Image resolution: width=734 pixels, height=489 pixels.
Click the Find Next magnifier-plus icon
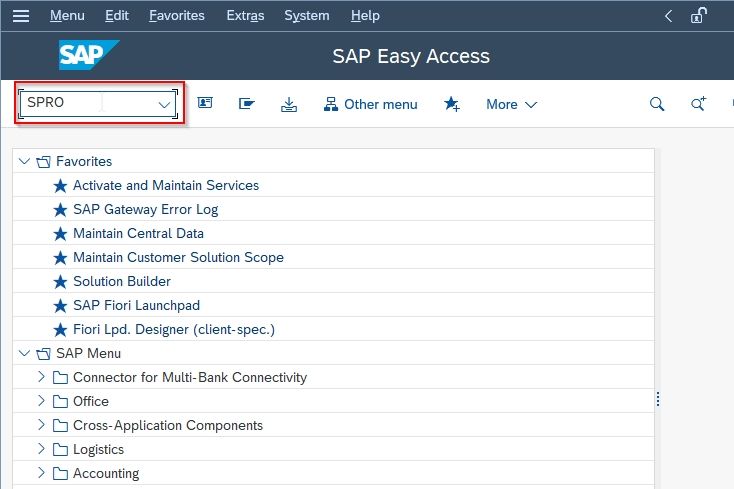[698, 103]
